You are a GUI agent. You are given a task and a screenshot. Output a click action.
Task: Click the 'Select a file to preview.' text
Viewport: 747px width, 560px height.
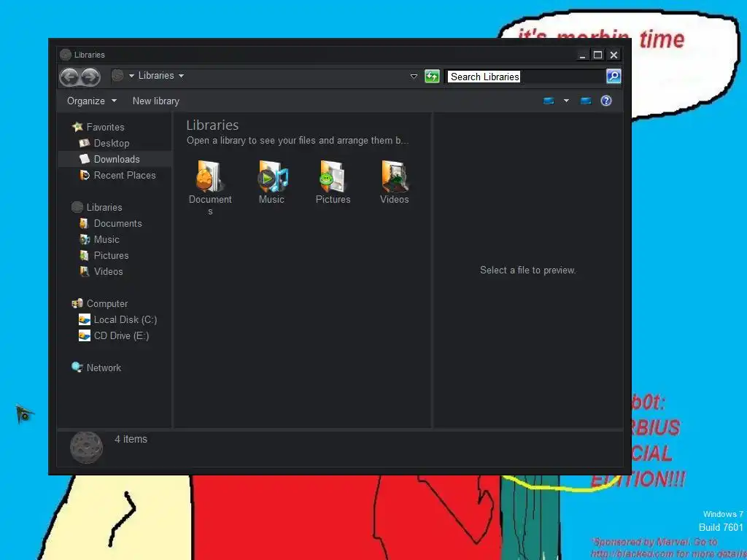tap(528, 271)
